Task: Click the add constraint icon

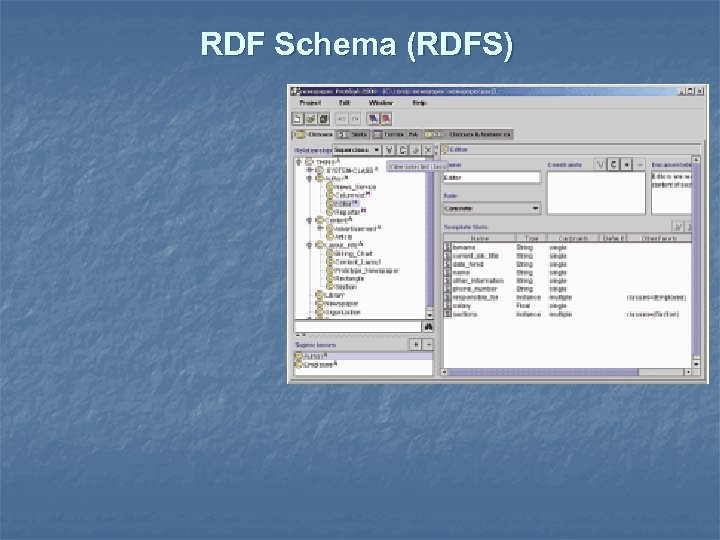Action: 626,164
